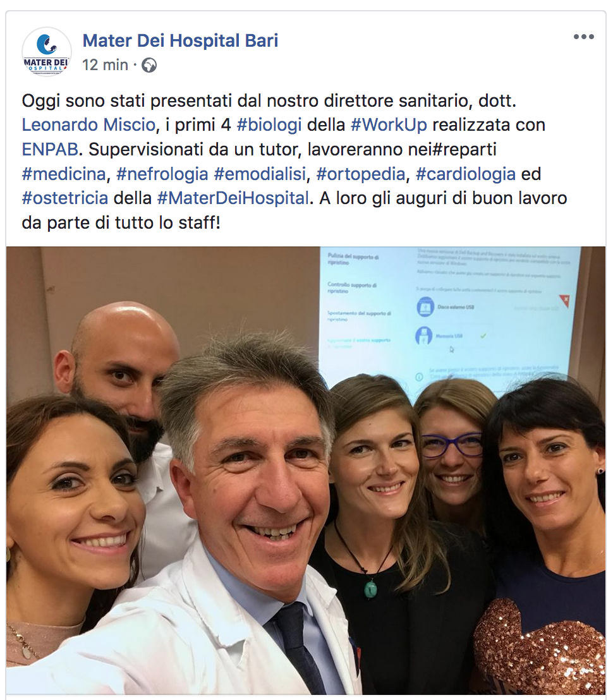
Task: Click the #biologi hashtag
Action: tap(269, 125)
